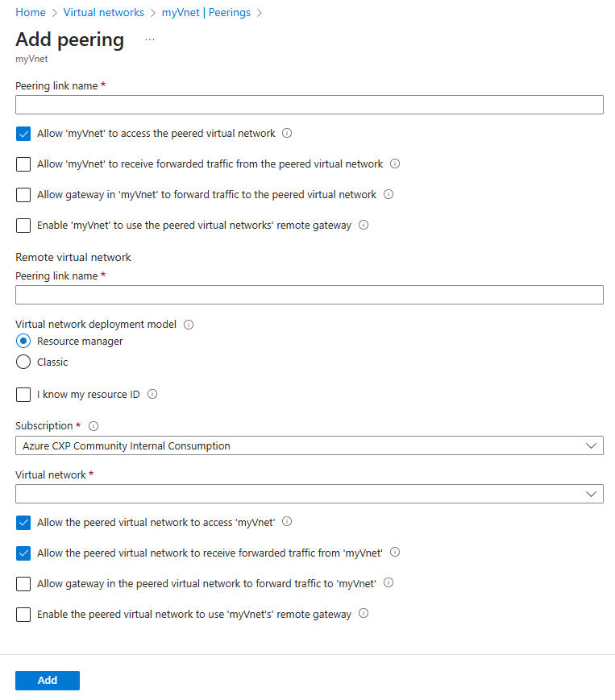Screen dimensions: 615x700
Task: Click the Add button to create peering
Action: pyautogui.click(x=47, y=680)
